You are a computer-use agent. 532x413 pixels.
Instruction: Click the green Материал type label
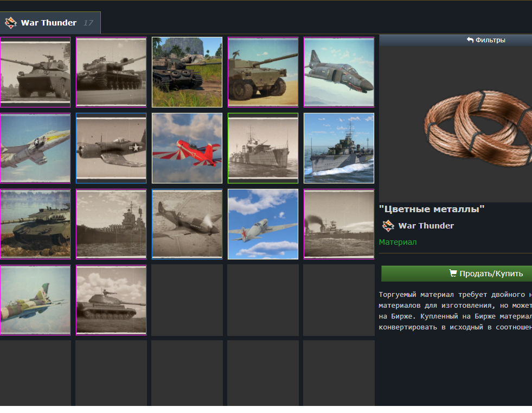point(398,242)
